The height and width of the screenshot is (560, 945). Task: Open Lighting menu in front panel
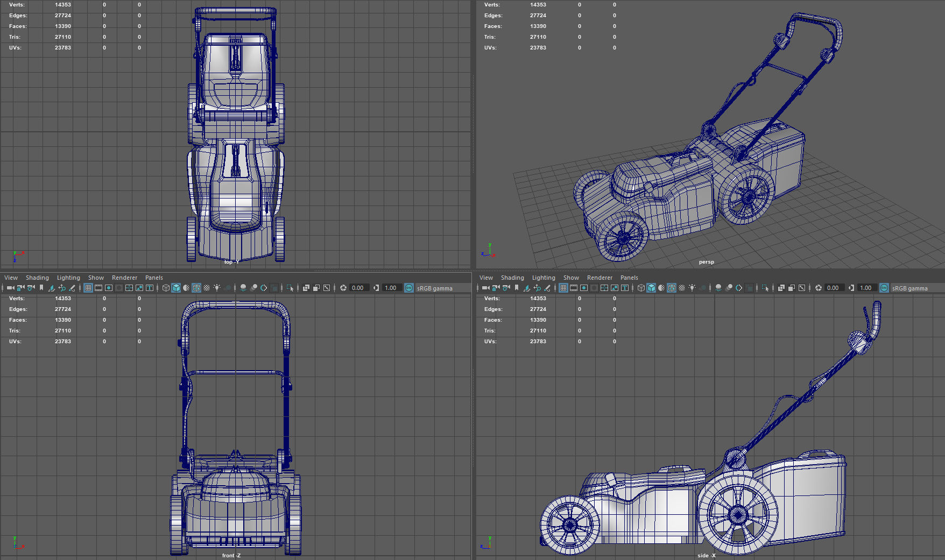tap(68, 278)
